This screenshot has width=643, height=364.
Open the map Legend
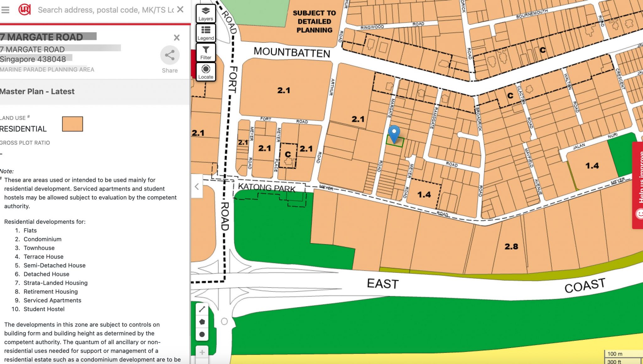click(206, 33)
